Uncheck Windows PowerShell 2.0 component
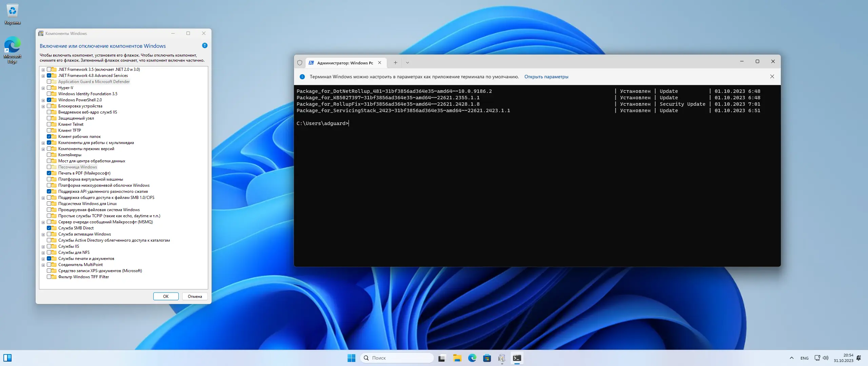 tap(49, 100)
